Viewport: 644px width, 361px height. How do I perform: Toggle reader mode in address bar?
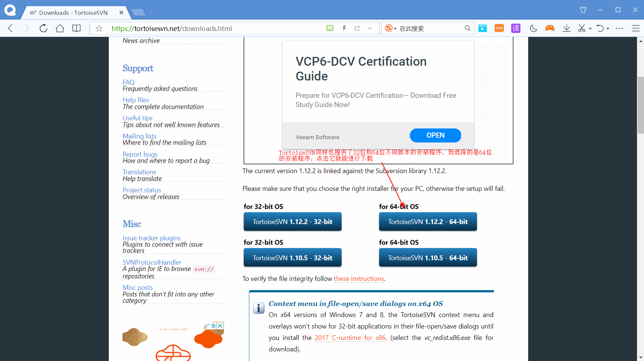pos(330,28)
